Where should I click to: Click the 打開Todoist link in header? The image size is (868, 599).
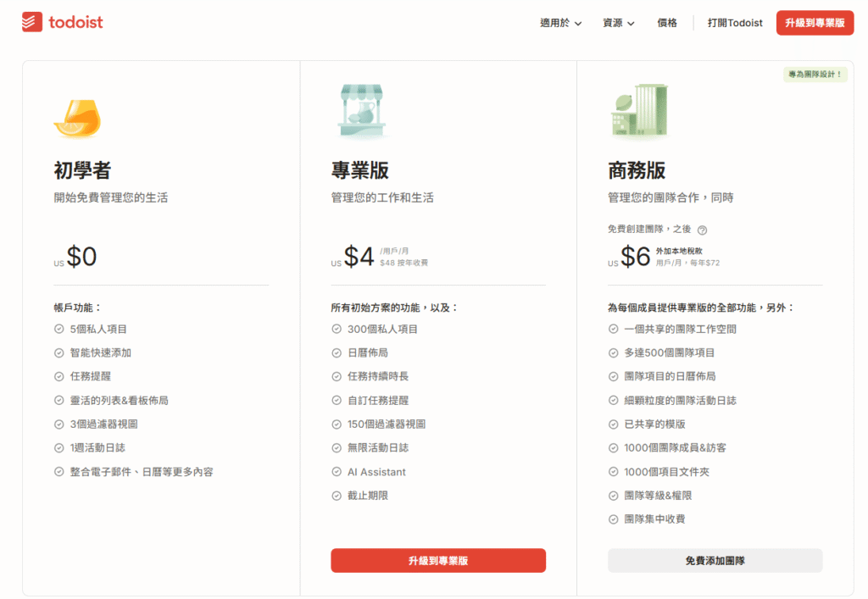coord(735,23)
